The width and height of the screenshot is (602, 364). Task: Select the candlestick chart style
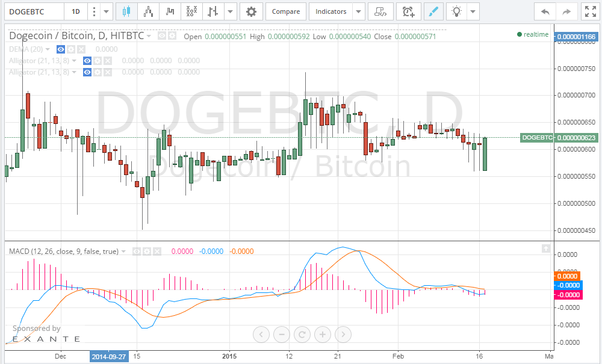126,11
